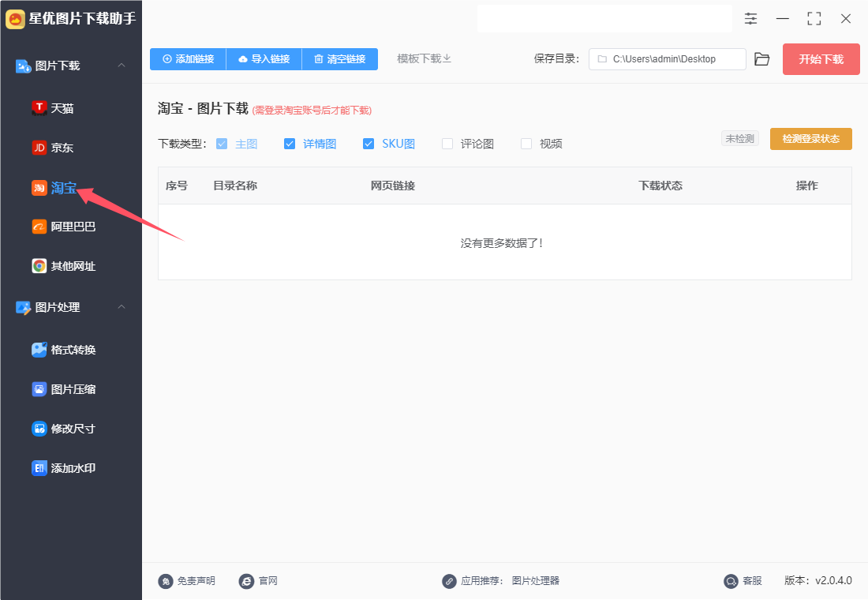Click the 格式转换 icon in sidebar
This screenshot has height=600, width=868.
39,350
